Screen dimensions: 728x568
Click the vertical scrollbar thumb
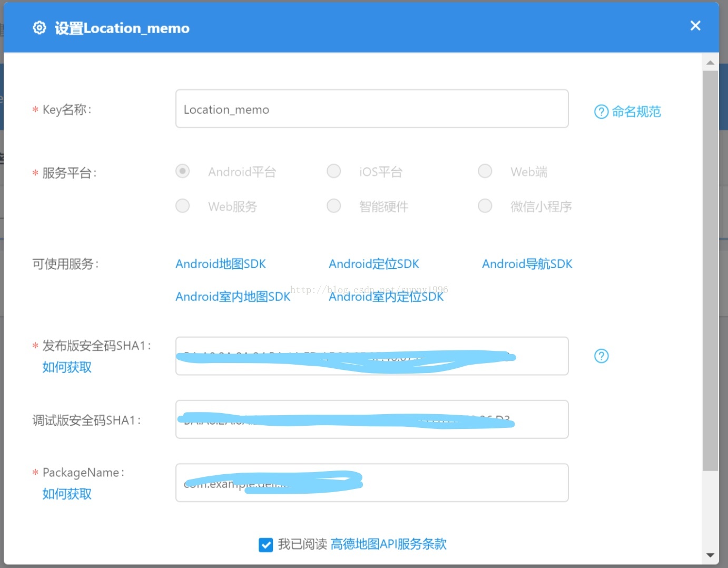(710, 271)
